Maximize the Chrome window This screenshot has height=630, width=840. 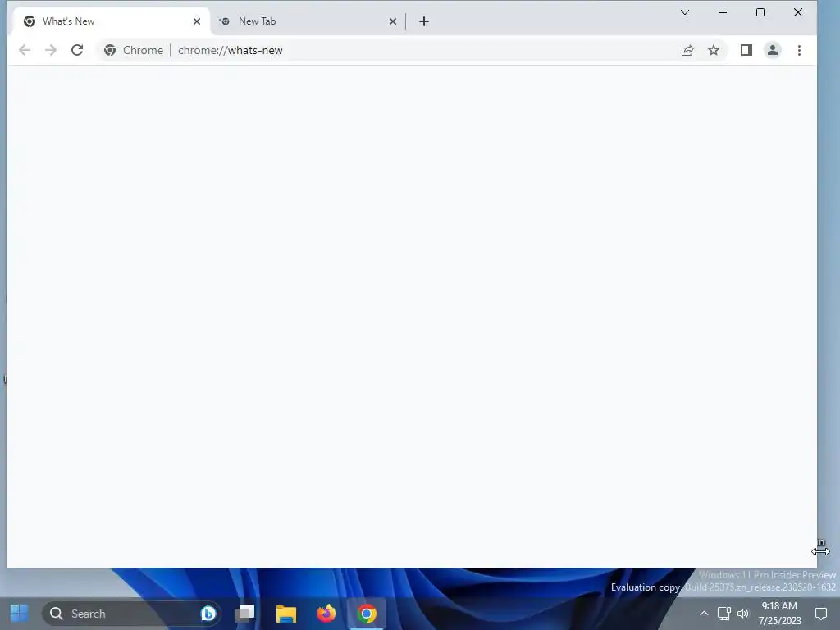click(x=760, y=12)
